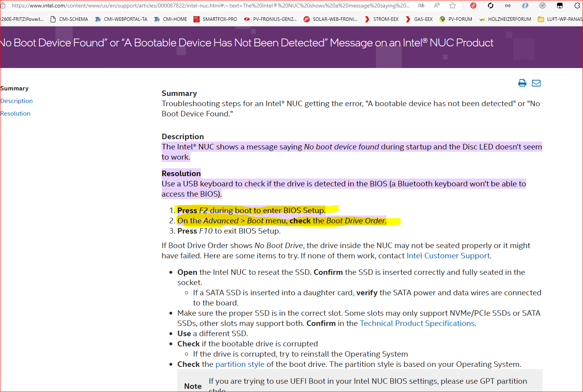Jump to Description in sidebar navigation

pos(17,101)
